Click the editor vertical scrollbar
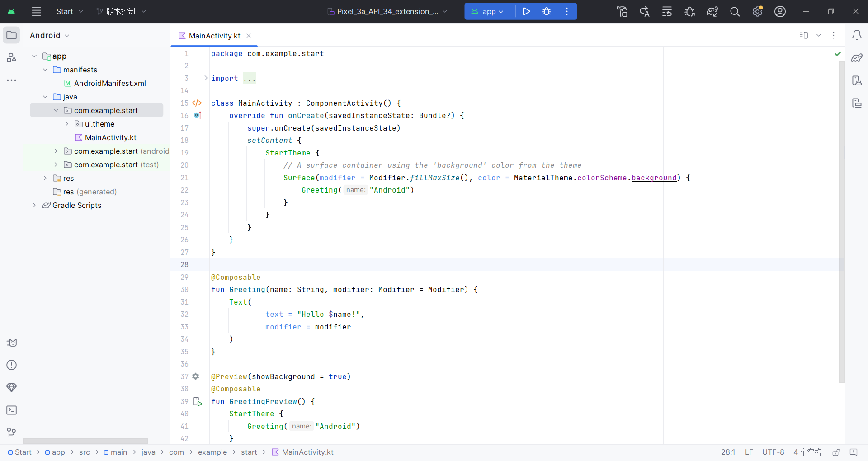The height and width of the screenshot is (461, 868). pyautogui.click(x=841, y=222)
